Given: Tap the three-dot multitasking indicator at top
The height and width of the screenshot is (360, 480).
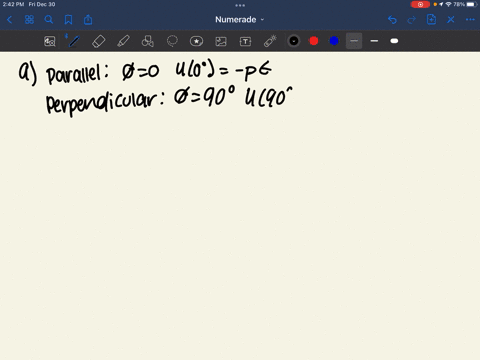Looking at the screenshot, I should 240,5.
